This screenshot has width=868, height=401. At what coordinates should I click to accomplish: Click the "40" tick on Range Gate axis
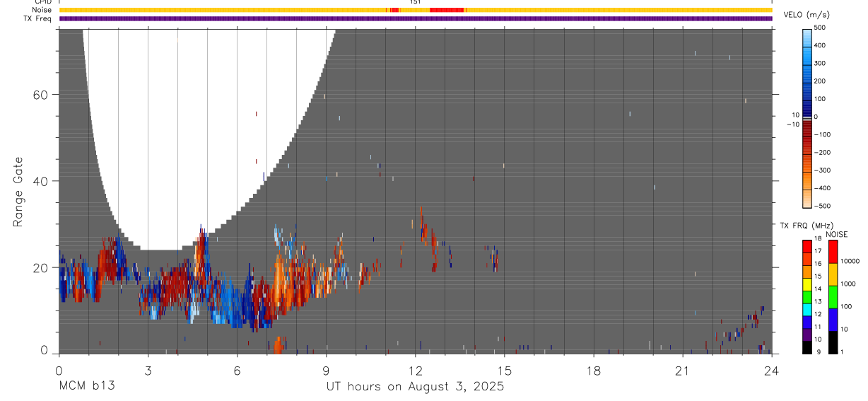click(41, 181)
